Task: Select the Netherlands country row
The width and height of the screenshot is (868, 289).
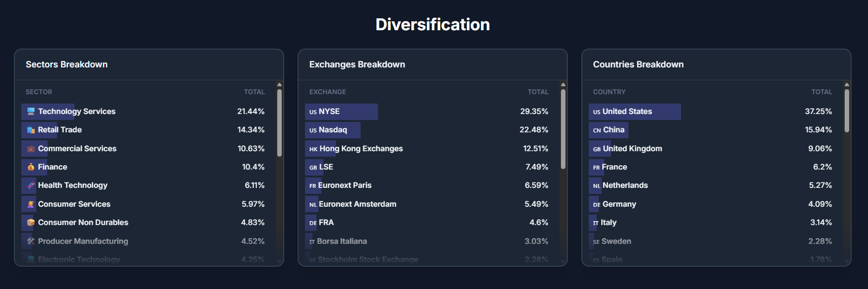Action: 713,185
